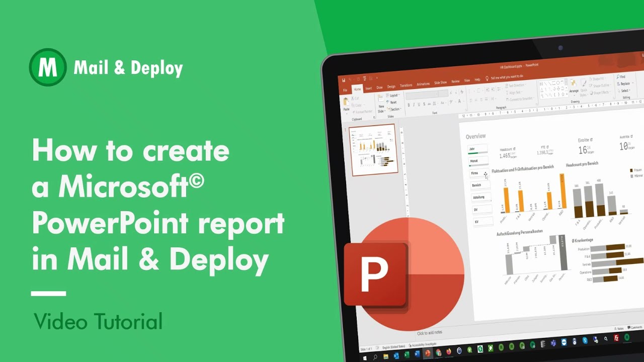Click the PowerPoint taskbar icon
The height and width of the screenshot is (362, 644).
428,353
